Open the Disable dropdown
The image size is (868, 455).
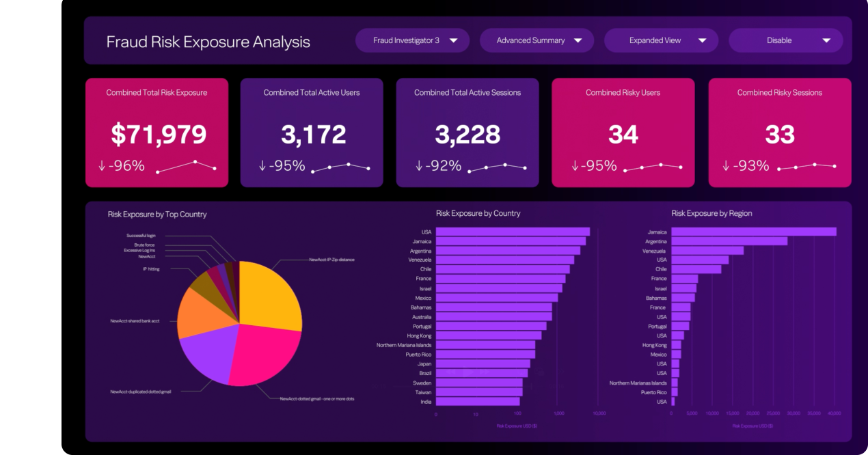click(x=785, y=40)
